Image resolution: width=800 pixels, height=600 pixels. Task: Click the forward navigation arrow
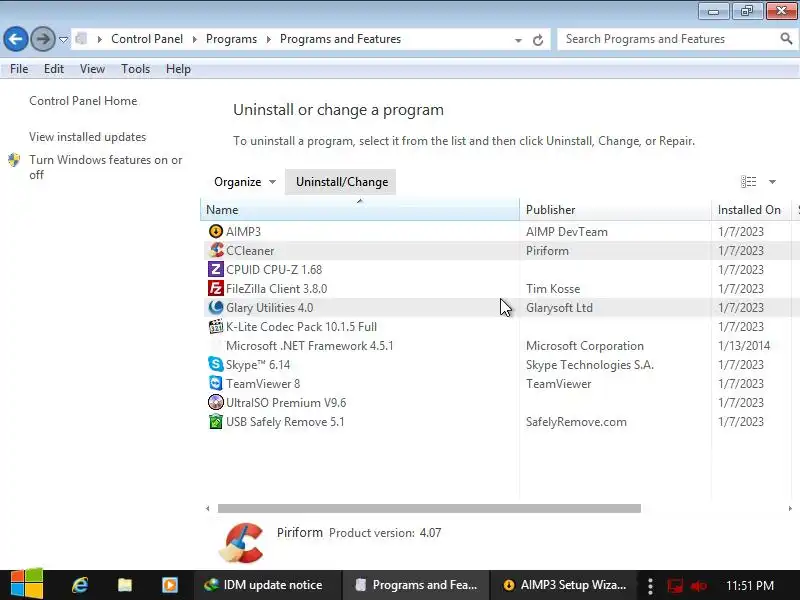[43, 39]
